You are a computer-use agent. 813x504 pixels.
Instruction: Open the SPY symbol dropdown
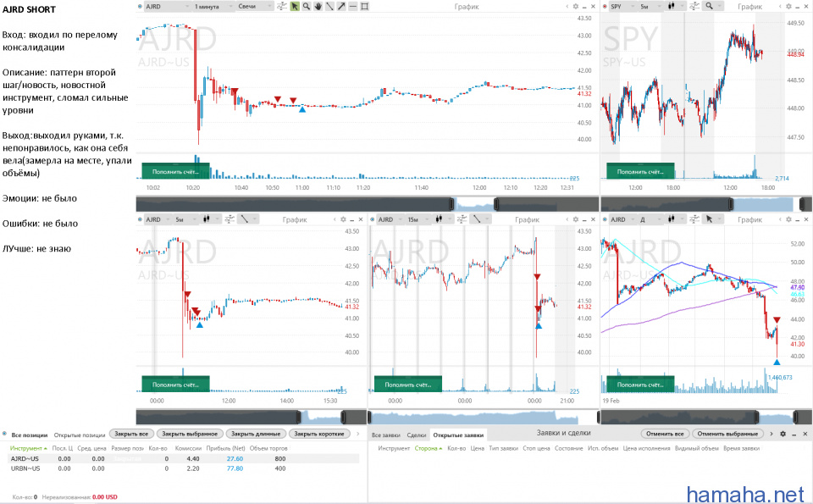click(622, 6)
